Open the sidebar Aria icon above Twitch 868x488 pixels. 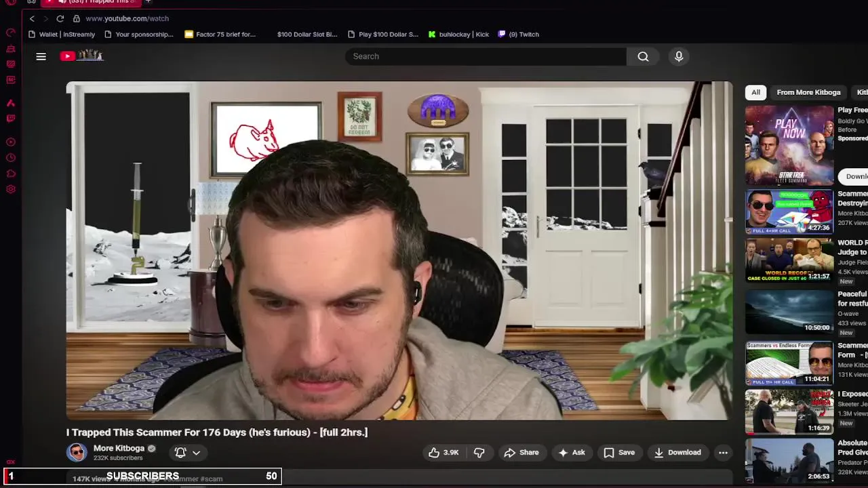(11, 103)
